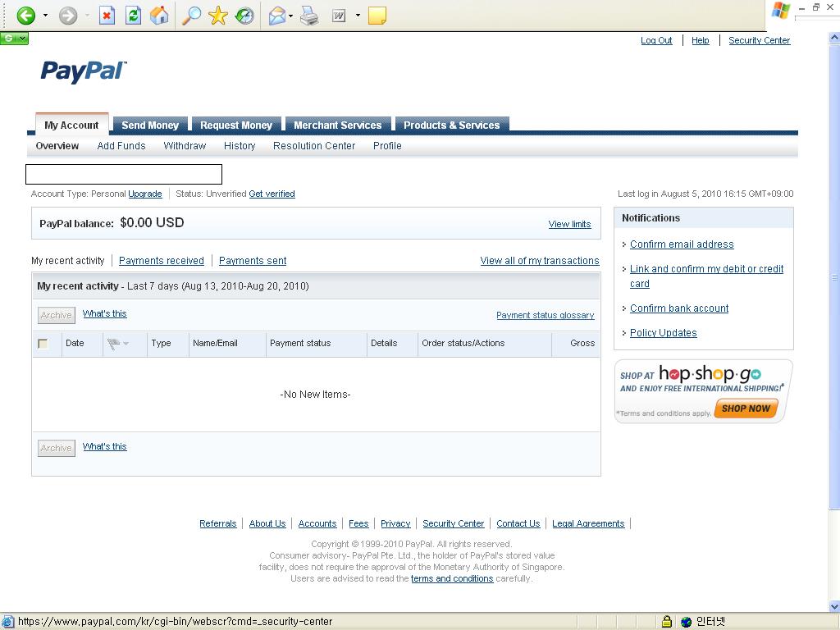Click the Get verified link

[272, 194]
